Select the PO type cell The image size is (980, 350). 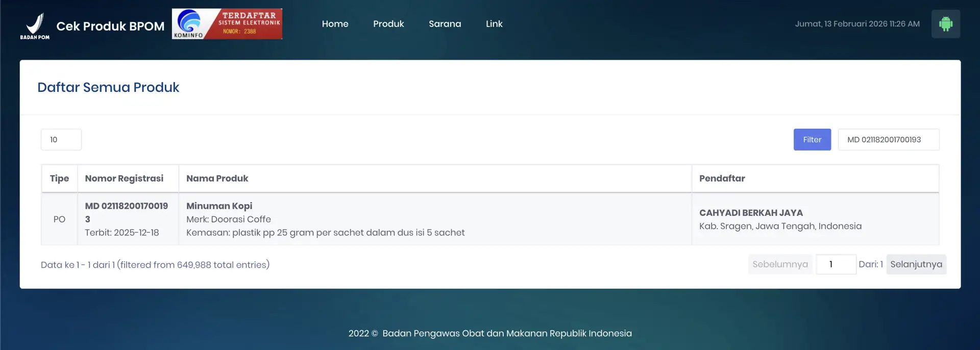pos(59,219)
